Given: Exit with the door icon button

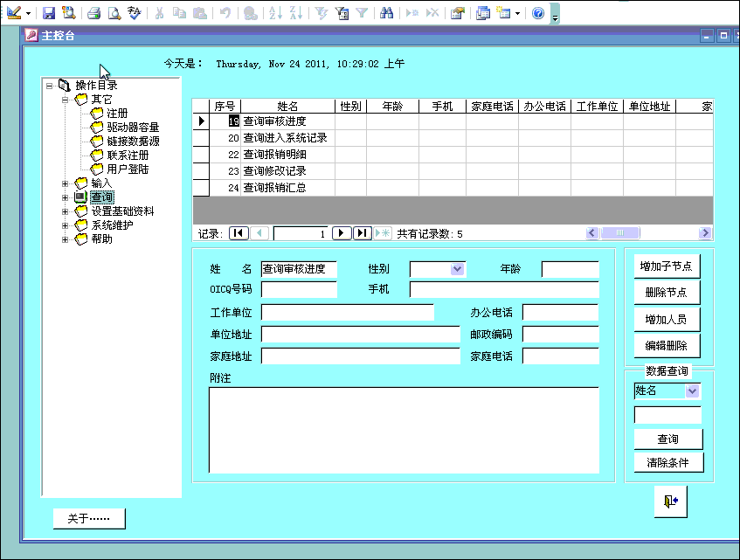Looking at the screenshot, I should tap(671, 501).
